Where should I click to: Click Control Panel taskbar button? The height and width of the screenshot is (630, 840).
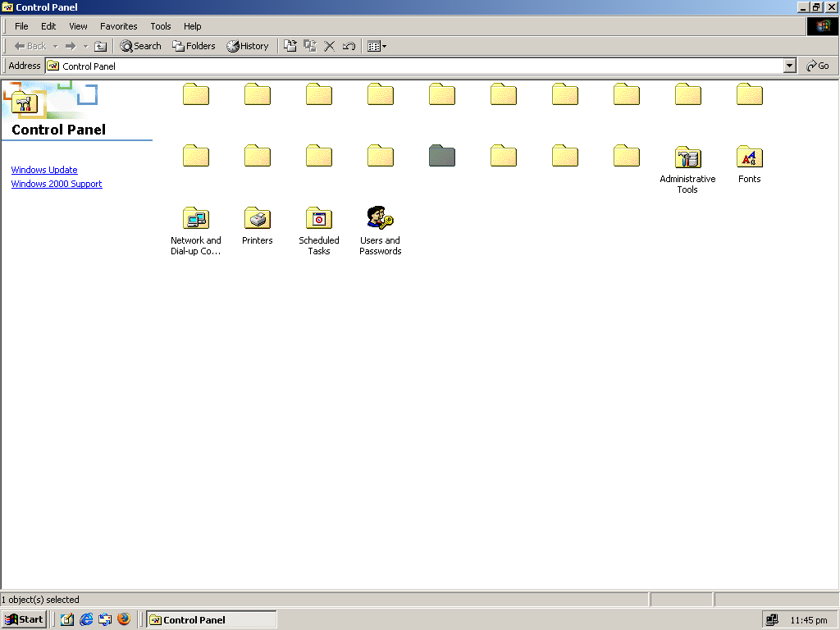click(x=212, y=620)
